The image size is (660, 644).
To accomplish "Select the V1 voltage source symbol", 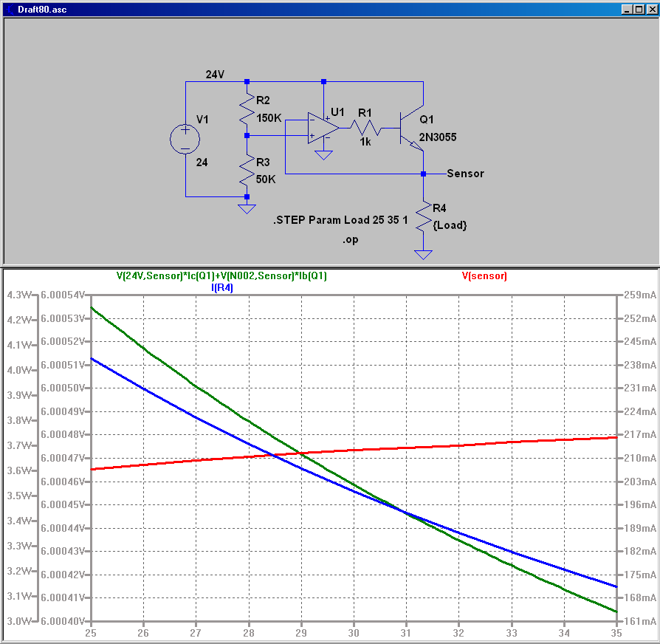I will (185, 139).
